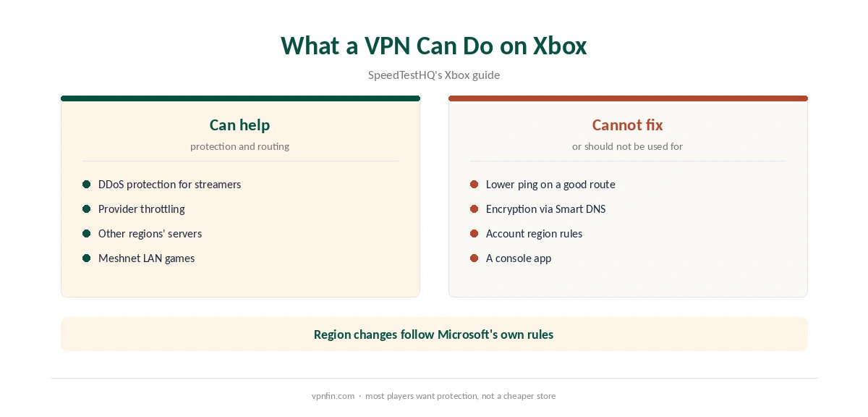Click the 'What a VPN Can Do on Xbox' title
This screenshot has width=868, height=417.
pos(434,46)
